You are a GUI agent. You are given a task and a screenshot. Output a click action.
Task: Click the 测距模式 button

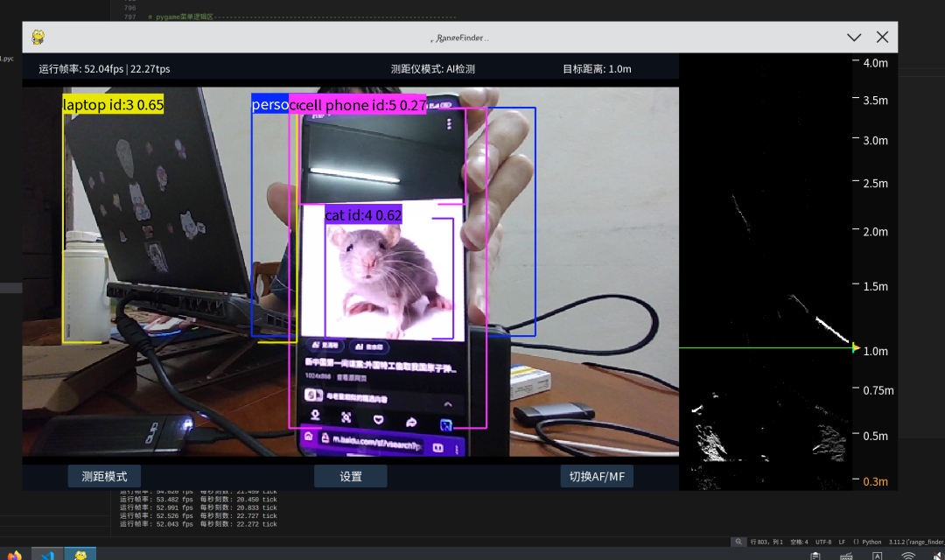[104, 476]
